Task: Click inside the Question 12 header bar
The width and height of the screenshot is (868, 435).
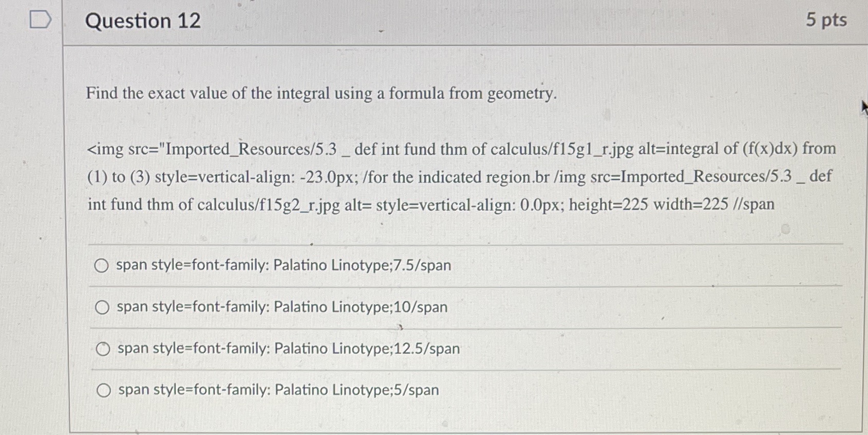Action: 462,21
